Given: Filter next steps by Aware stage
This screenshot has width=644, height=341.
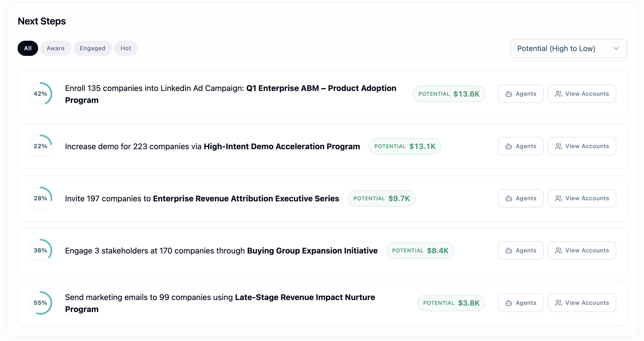Looking at the screenshot, I should click(55, 48).
